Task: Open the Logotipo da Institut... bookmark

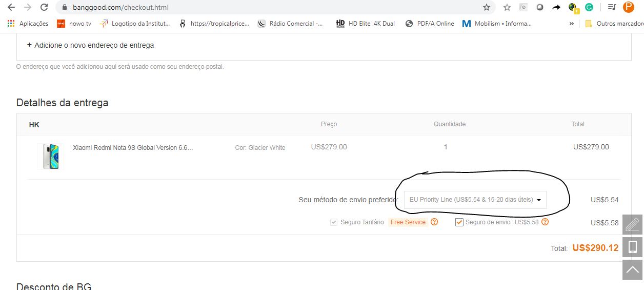Action: coord(135,23)
